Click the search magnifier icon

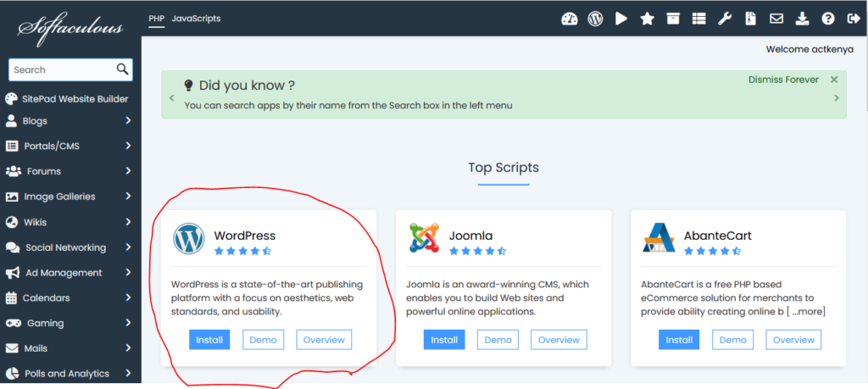pos(122,69)
